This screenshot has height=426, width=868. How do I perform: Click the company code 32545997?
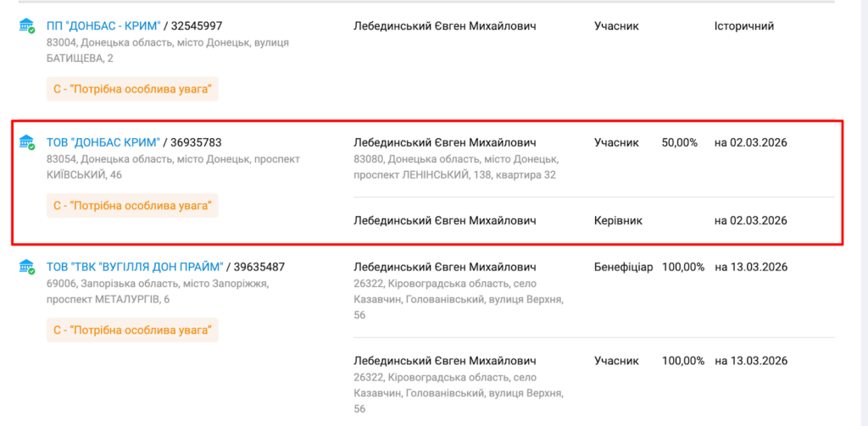[x=197, y=26]
